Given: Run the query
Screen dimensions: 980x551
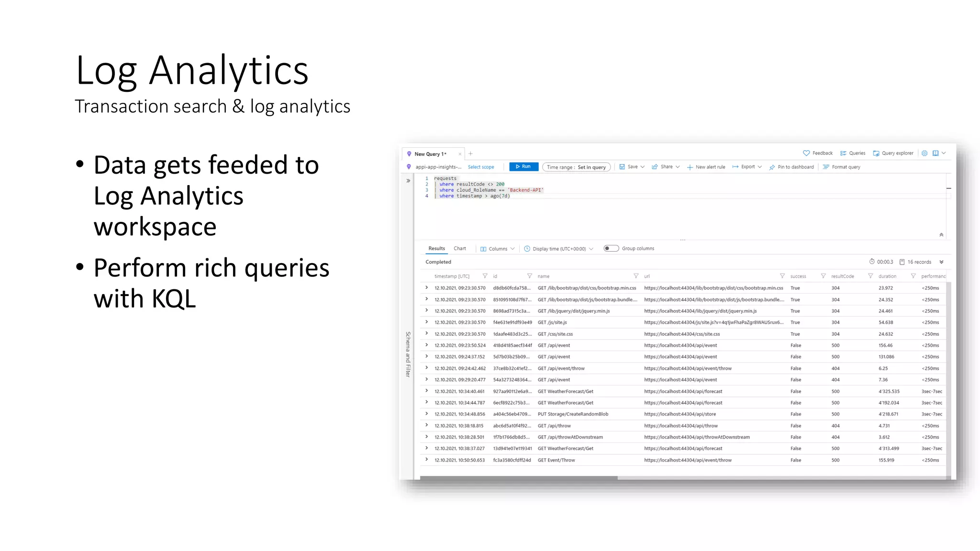Looking at the screenshot, I should click(524, 166).
